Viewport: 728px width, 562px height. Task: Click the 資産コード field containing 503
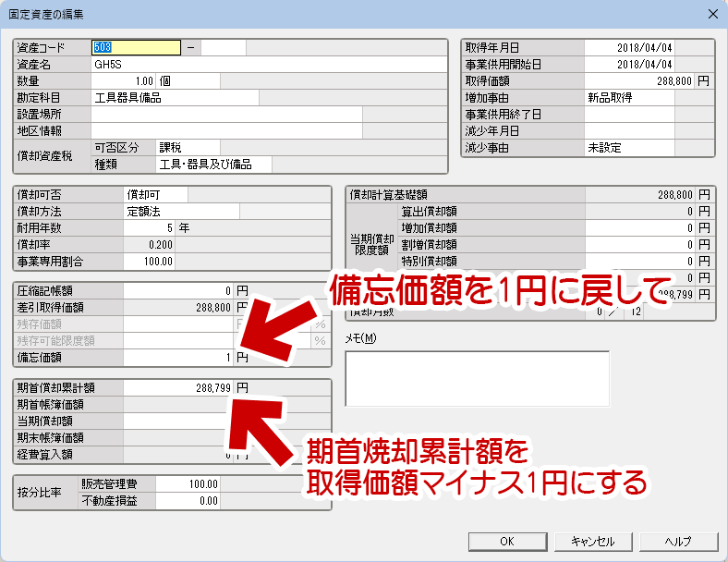pyautogui.click(x=136, y=47)
